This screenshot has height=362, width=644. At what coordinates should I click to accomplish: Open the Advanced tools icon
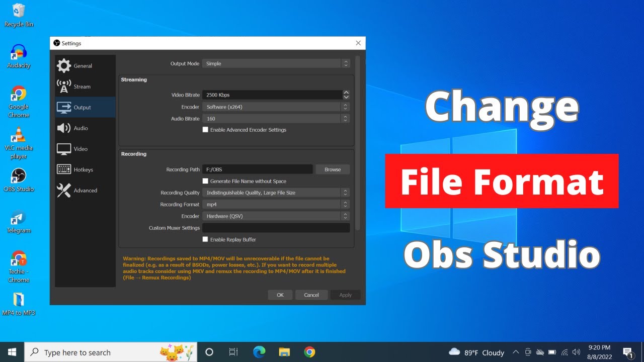(64, 190)
